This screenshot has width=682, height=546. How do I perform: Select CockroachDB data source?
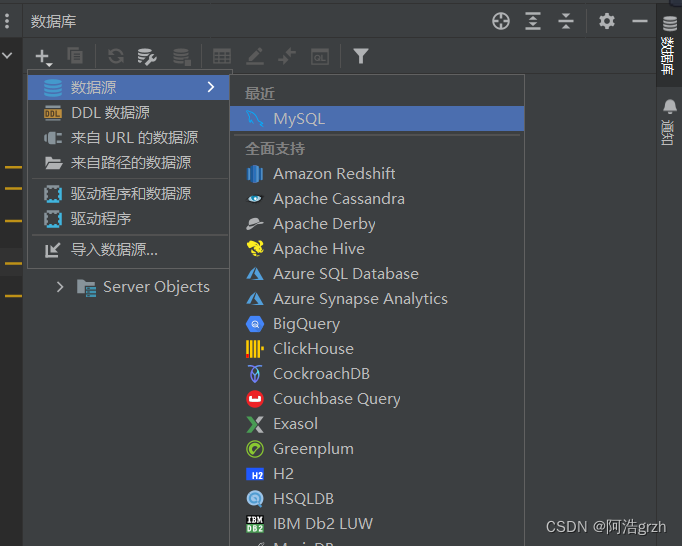(x=377, y=374)
